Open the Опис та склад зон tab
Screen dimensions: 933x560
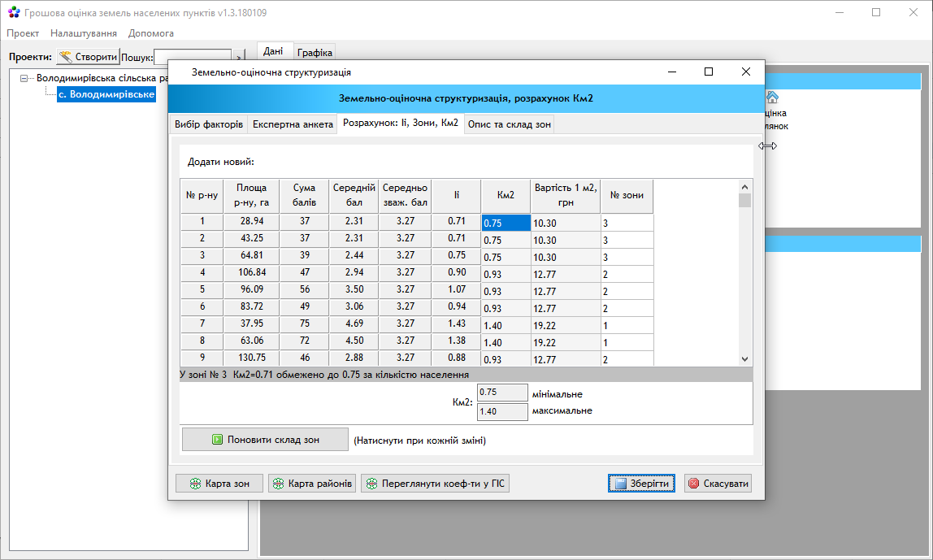510,124
